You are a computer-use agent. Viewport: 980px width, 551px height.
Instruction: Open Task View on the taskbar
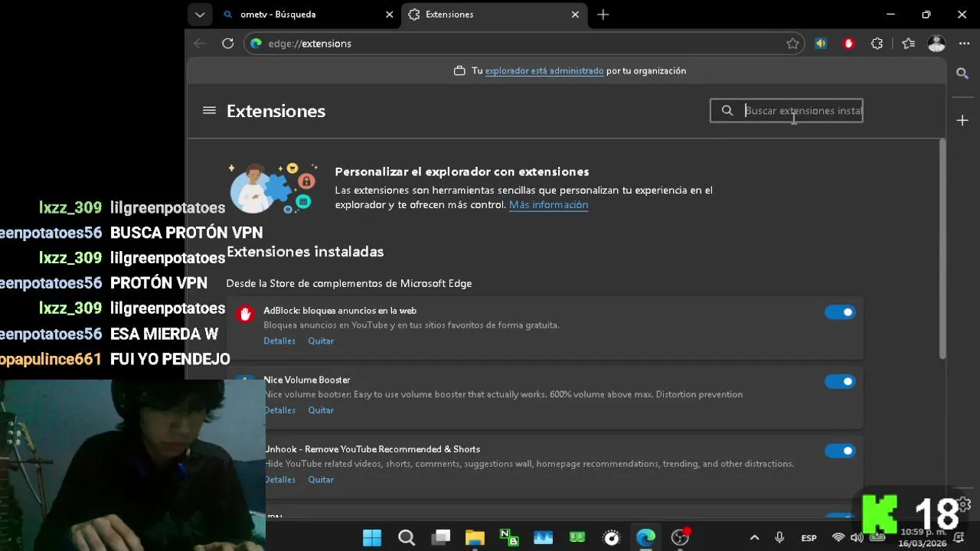(441, 538)
